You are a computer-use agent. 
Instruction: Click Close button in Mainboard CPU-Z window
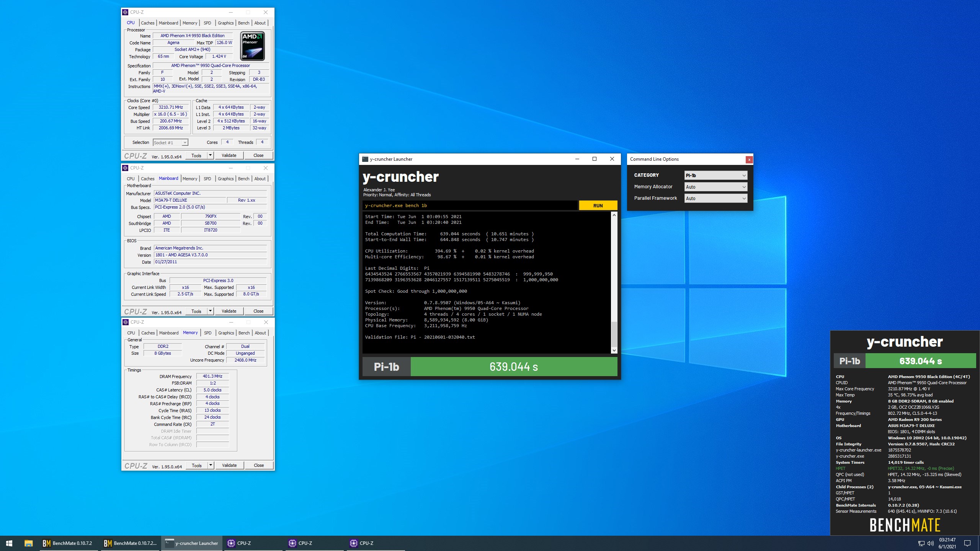[x=258, y=311]
